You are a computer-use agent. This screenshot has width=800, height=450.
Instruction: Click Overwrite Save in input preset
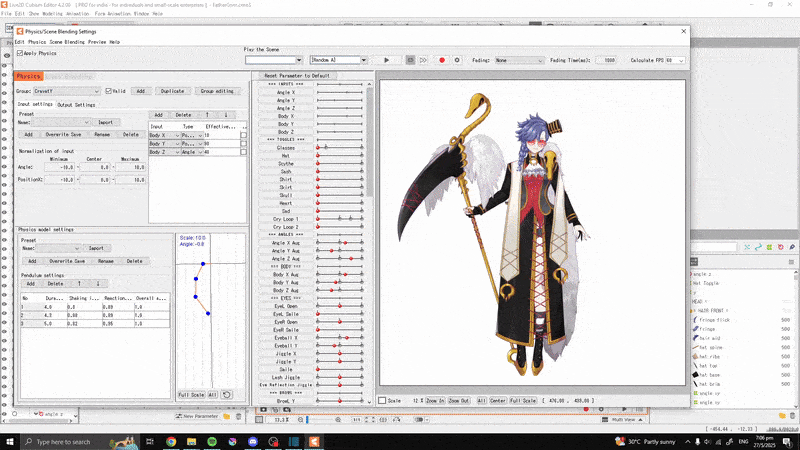point(63,135)
